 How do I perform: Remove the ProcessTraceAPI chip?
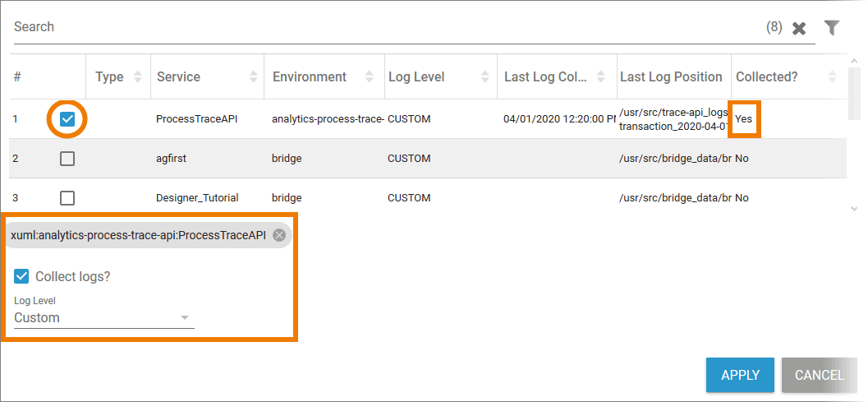279,235
